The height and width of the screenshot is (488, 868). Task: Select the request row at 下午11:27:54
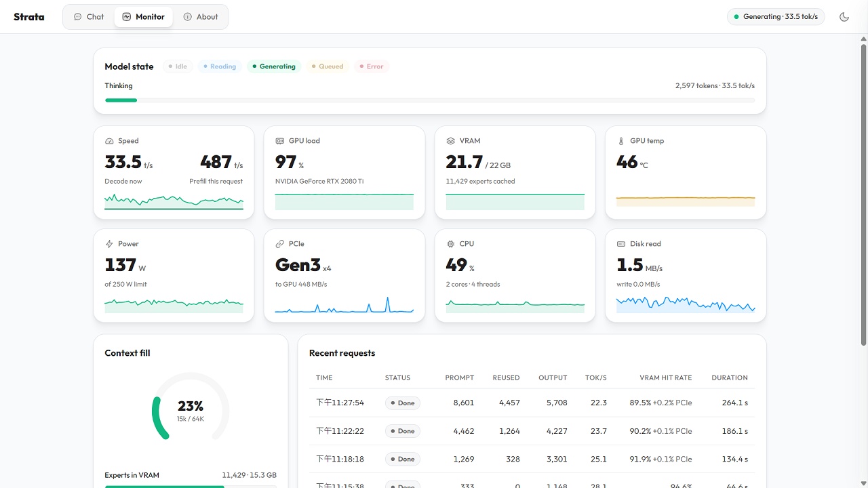coord(532,403)
